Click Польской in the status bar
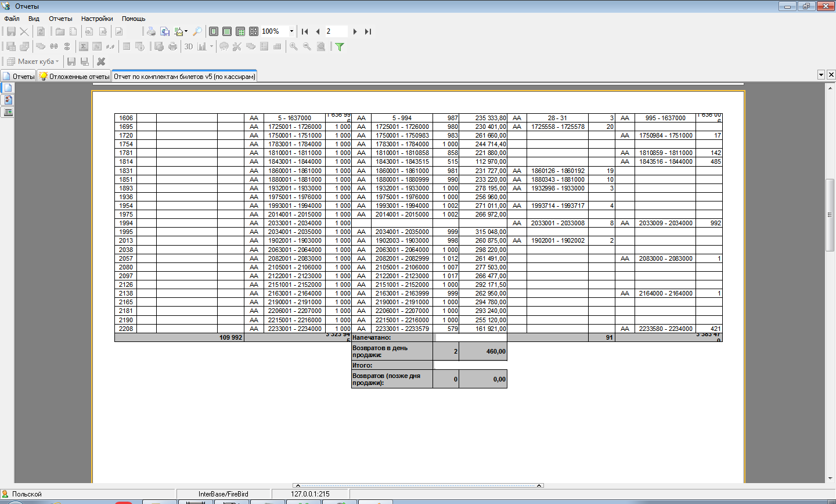The height and width of the screenshot is (504, 836). click(x=27, y=494)
